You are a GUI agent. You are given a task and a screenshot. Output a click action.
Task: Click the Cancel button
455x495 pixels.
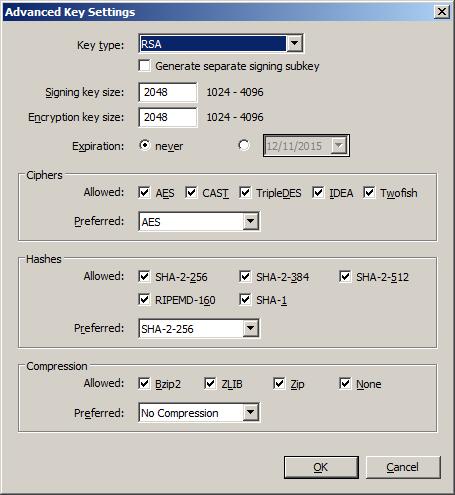click(x=403, y=467)
